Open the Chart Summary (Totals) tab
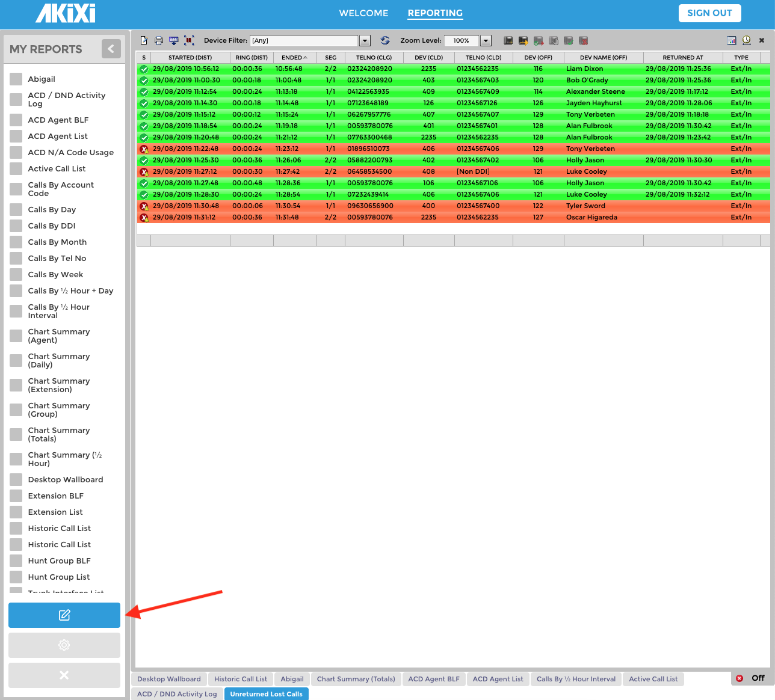The image size is (775, 700). pos(356,679)
